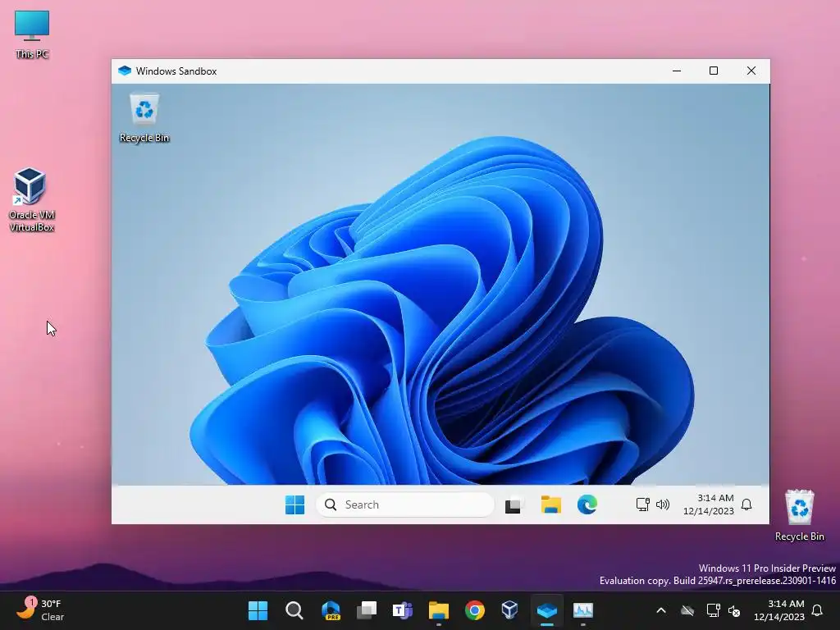Image resolution: width=840 pixels, height=630 pixels.
Task: Open the host clock showing 12/14/2023
Action: (x=779, y=610)
